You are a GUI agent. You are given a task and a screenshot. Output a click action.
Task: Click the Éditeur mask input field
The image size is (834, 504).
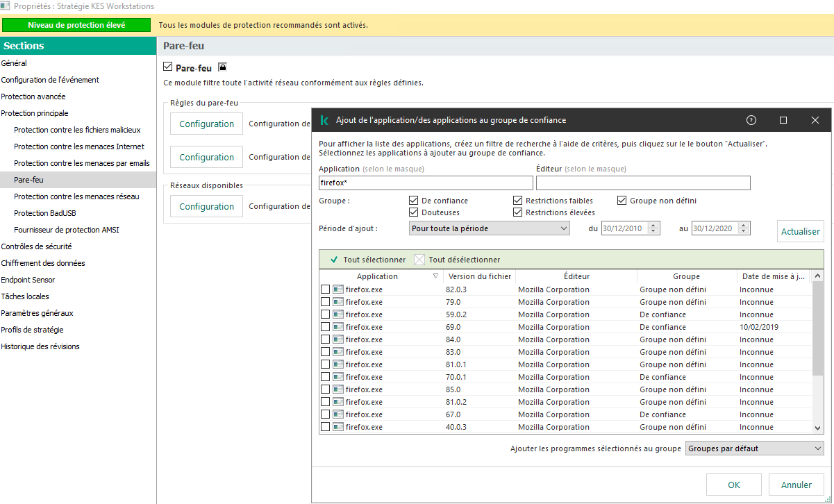point(643,183)
